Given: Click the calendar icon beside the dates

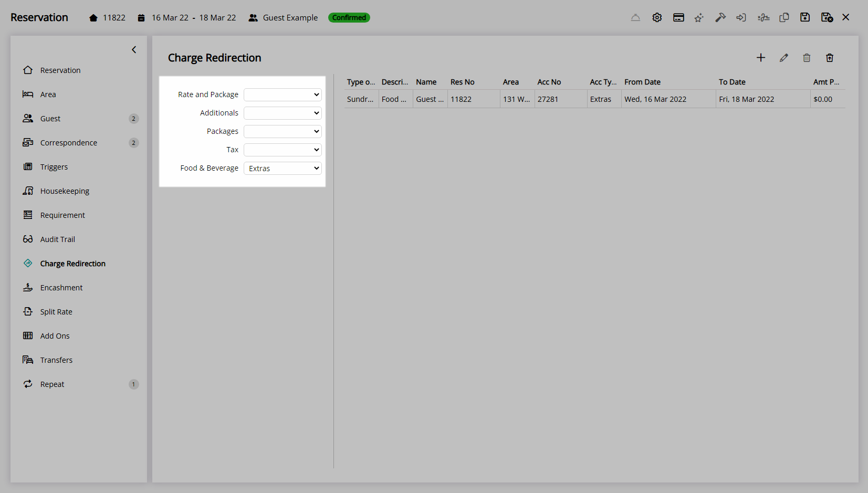Looking at the screenshot, I should point(141,18).
